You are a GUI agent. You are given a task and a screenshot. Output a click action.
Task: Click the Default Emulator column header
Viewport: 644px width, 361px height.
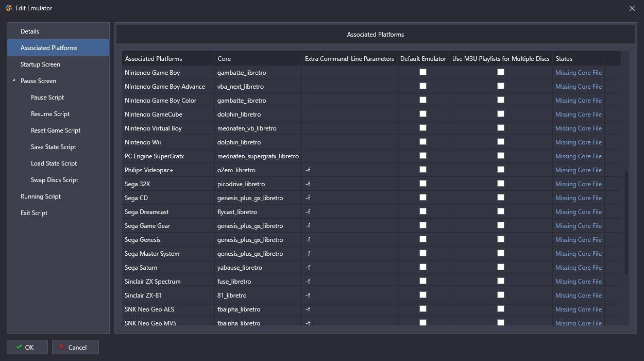pyautogui.click(x=423, y=58)
